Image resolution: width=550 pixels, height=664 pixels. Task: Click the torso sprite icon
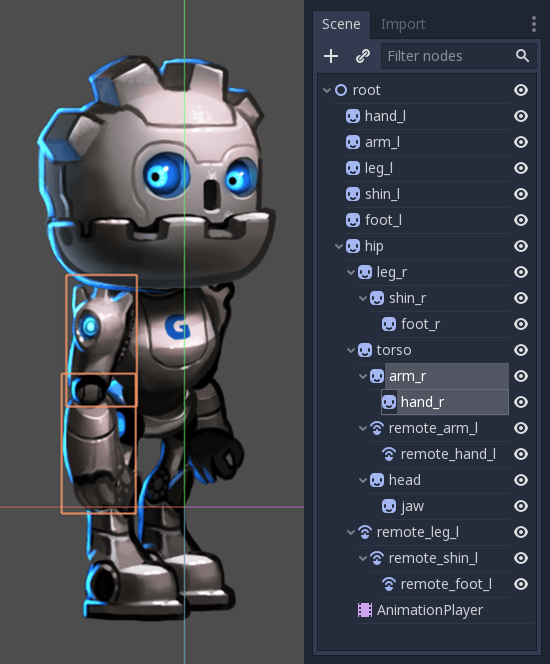[365, 350]
